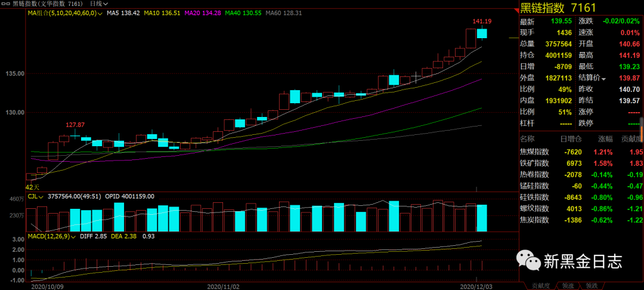Screen dimensions: 644x290
Task: Sort by the 名称 column header
Action: click(x=527, y=139)
